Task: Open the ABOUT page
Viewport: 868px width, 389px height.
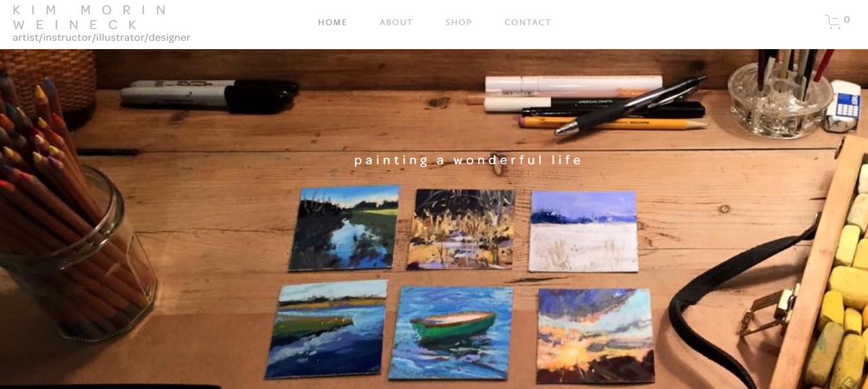Action: pyautogui.click(x=396, y=23)
